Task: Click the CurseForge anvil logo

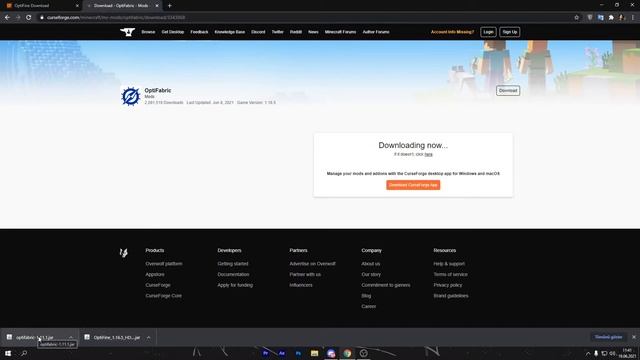Action: (x=127, y=32)
